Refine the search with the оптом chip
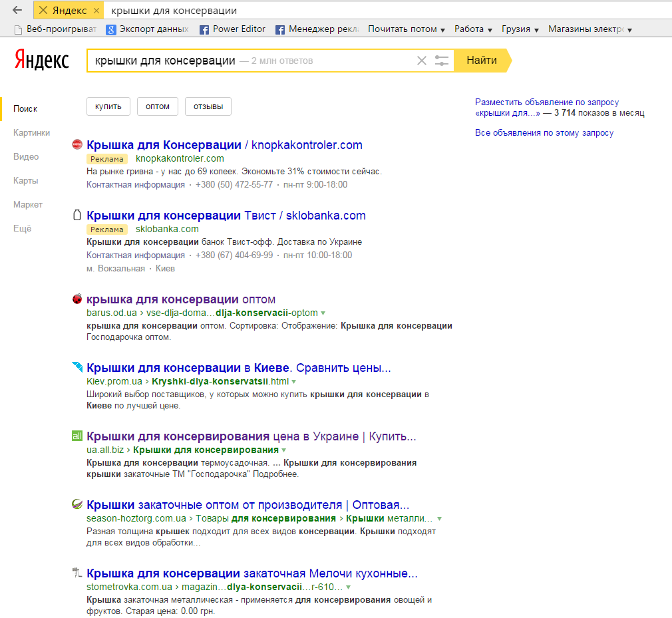 (x=157, y=106)
